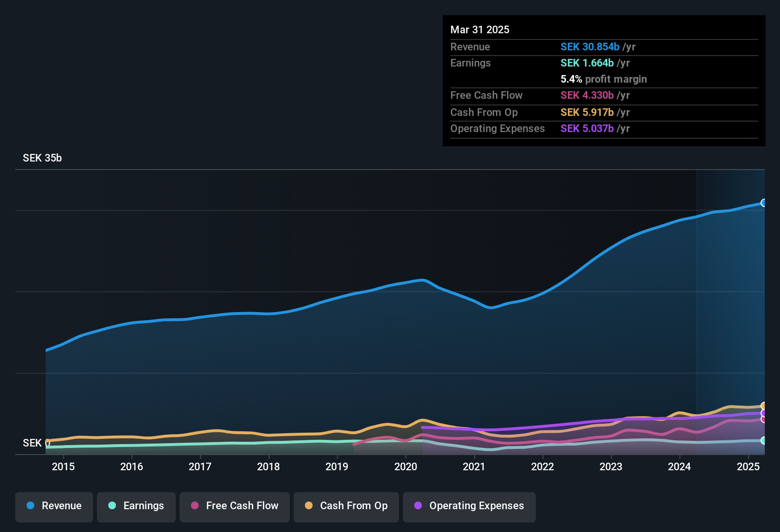Click the SEK 30.854b revenue value
The height and width of the screenshot is (532, 780).
[x=590, y=47]
